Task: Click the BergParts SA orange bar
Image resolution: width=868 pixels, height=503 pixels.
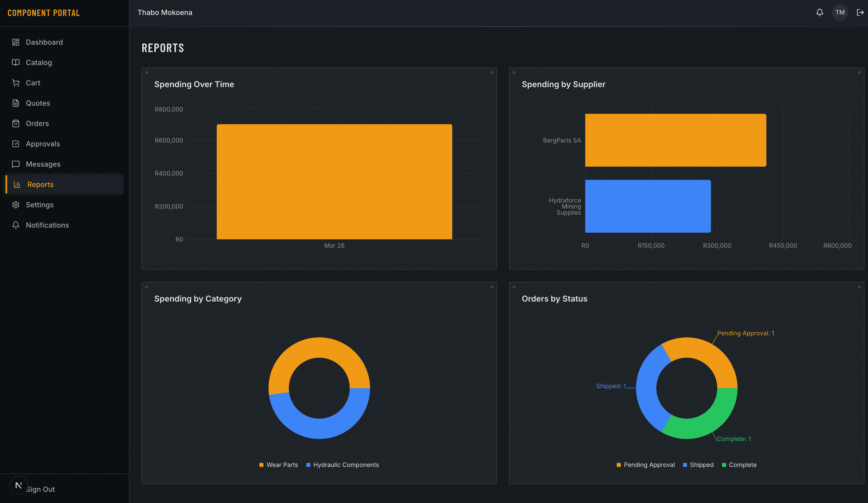Action: point(675,140)
